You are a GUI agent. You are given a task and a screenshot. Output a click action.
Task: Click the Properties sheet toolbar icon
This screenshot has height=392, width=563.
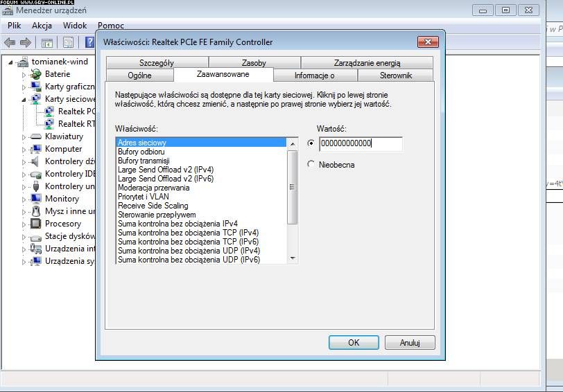click(x=68, y=43)
